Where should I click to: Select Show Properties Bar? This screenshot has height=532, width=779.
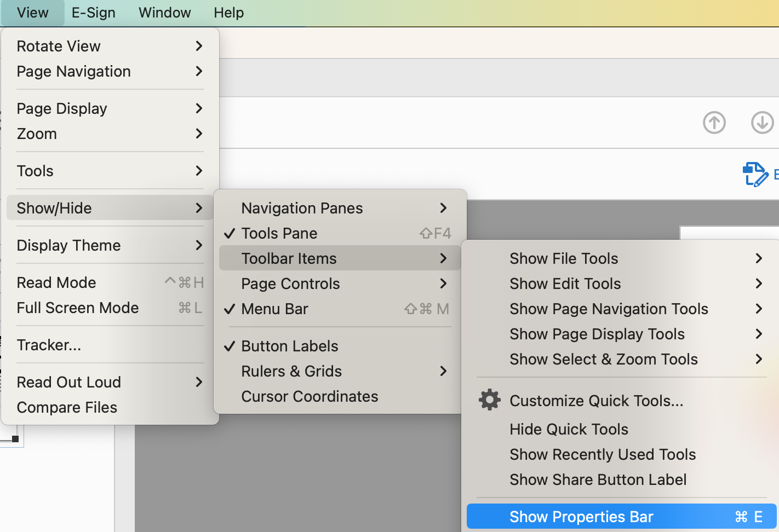(581, 516)
